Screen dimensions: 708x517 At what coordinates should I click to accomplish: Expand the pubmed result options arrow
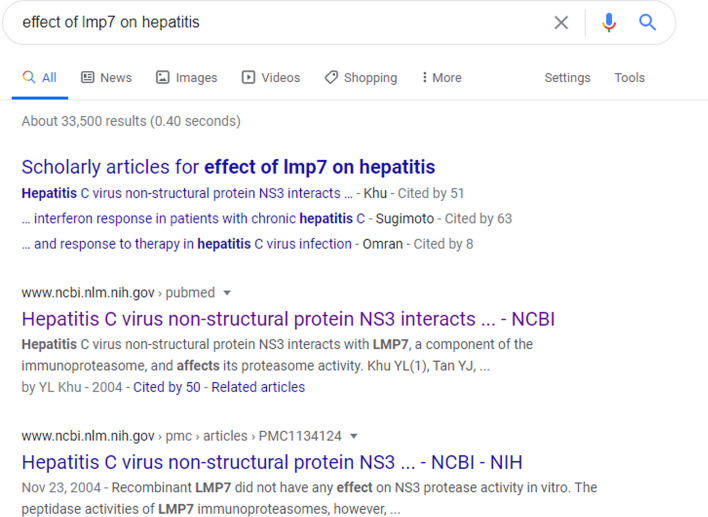tap(227, 293)
